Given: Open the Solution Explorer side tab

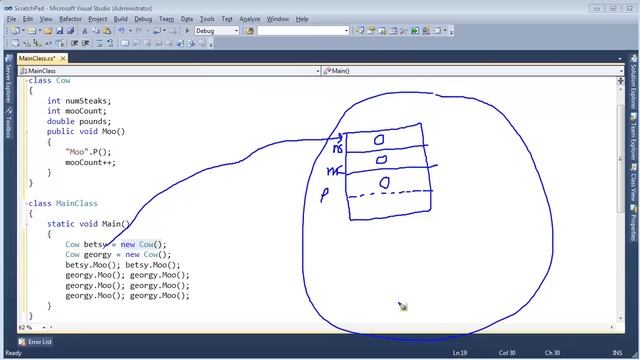Looking at the screenshot, I should point(633,83).
